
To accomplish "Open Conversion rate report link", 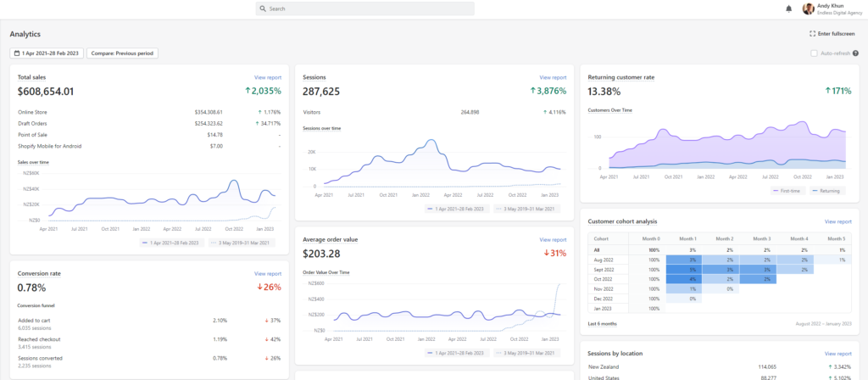I will pyautogui.click(x=267, y=274).
